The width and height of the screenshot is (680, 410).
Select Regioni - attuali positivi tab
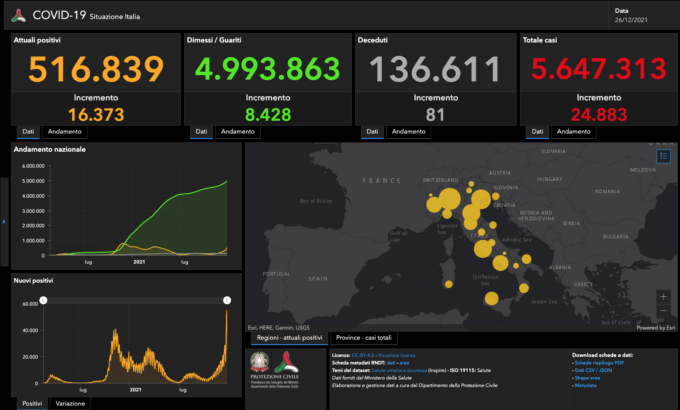(x=291, y=338)
